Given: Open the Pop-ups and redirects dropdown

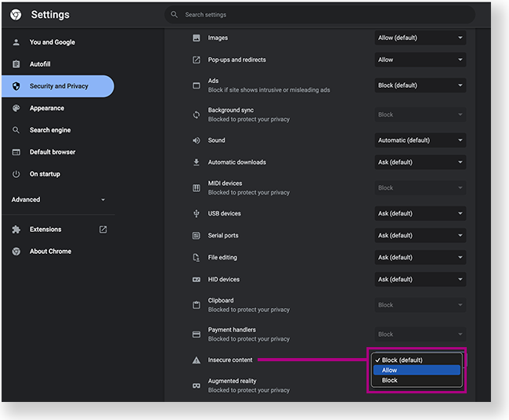Looking at the screenshot, I should click(x=420, y=60).
